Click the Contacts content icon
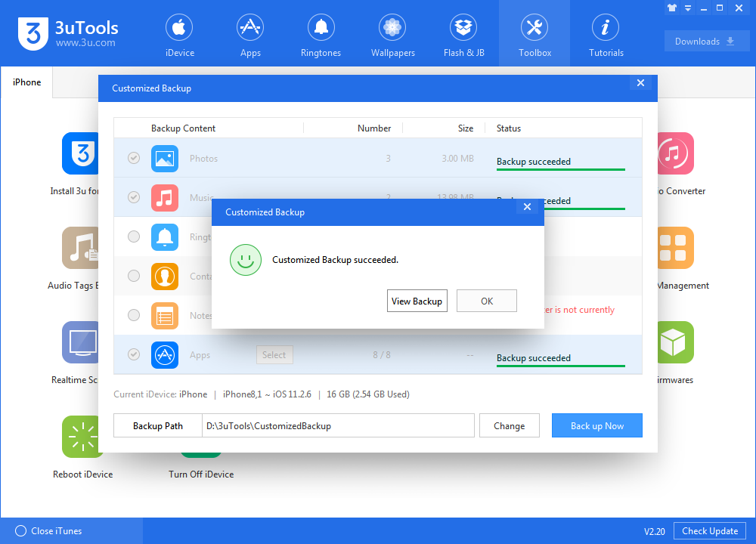756x544 pixels. [x=164, y=277]
